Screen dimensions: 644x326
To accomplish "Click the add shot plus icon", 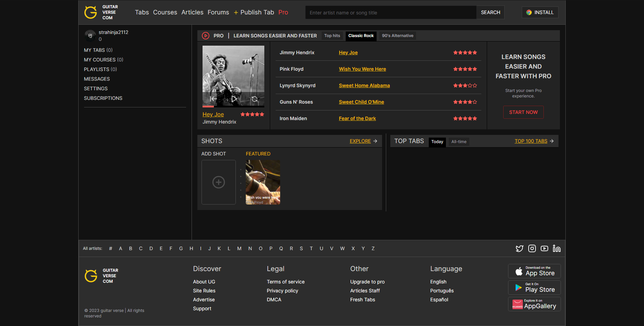I will [219, 182].
